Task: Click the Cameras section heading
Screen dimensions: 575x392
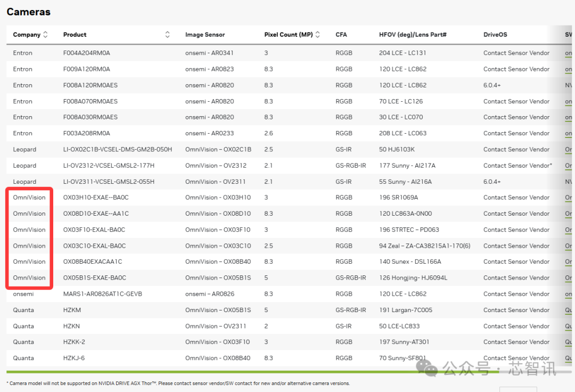Action: (29, 12)
